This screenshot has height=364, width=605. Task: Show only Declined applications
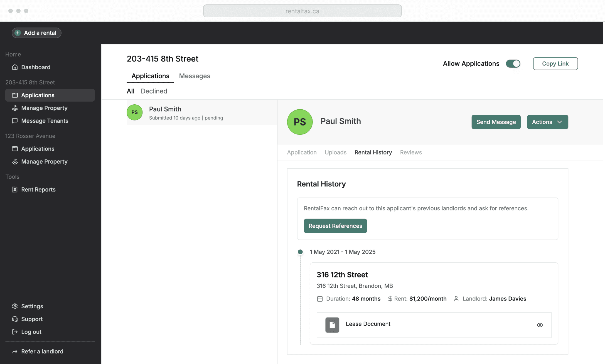(154, 91)
